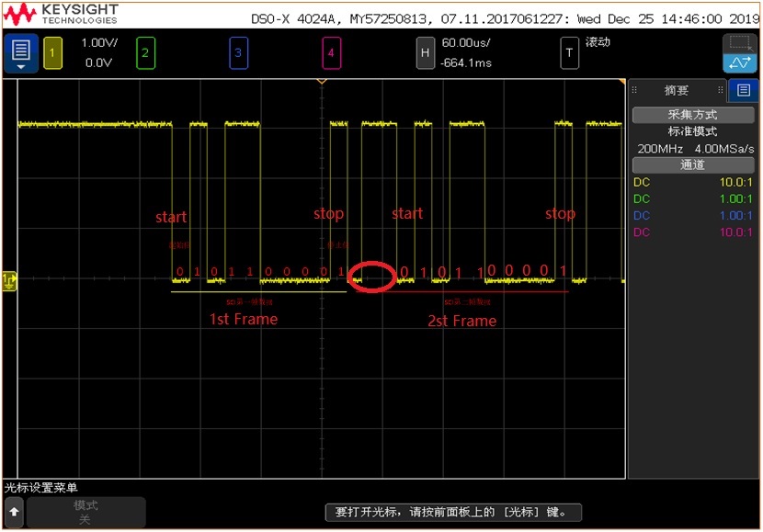Click the back arrow softkey
Viewport: 763px width, 532px height.
[x=14, y=512]
